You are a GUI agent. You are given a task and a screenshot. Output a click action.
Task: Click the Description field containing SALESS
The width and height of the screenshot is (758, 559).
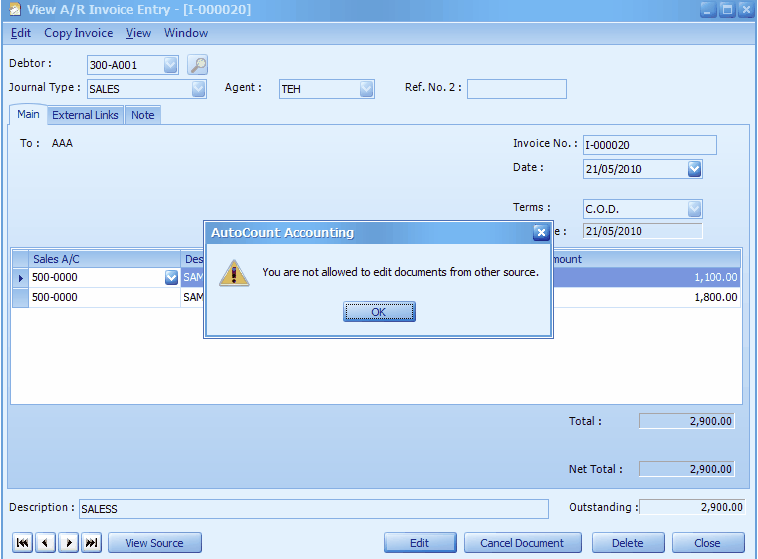click(x=314, y=509)
